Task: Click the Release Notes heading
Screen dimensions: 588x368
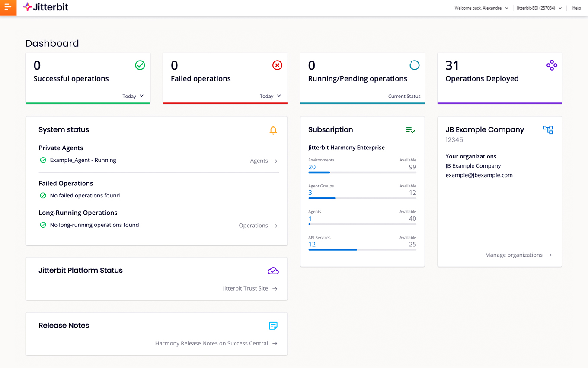Action: point(64,326)
